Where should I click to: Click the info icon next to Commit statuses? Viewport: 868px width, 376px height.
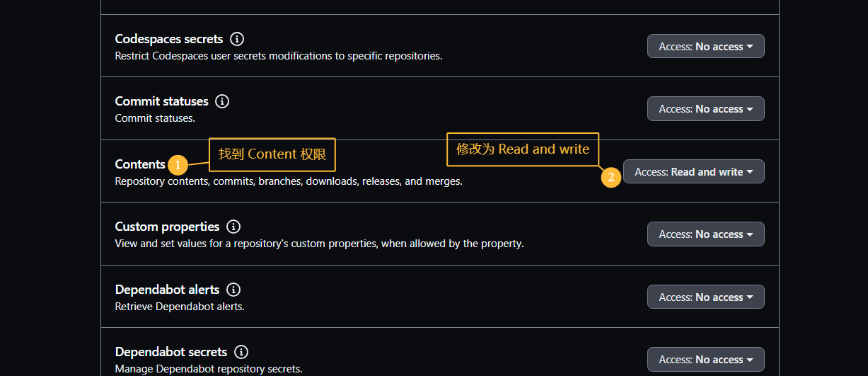(x=222, y=101)
